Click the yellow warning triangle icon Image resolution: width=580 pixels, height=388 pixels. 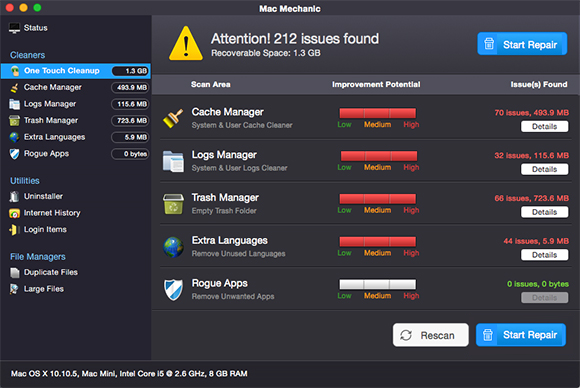point(186,44)
